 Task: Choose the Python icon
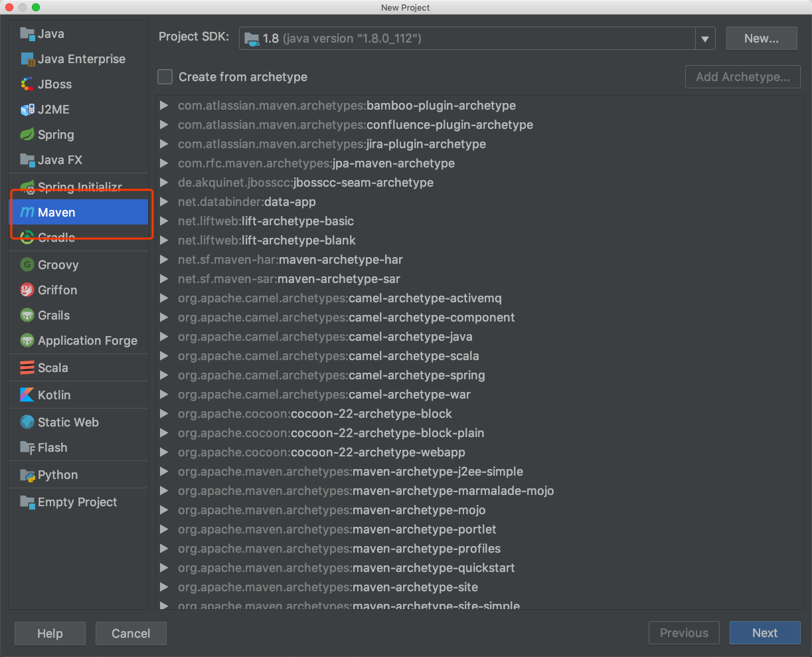tap(27, 475)
